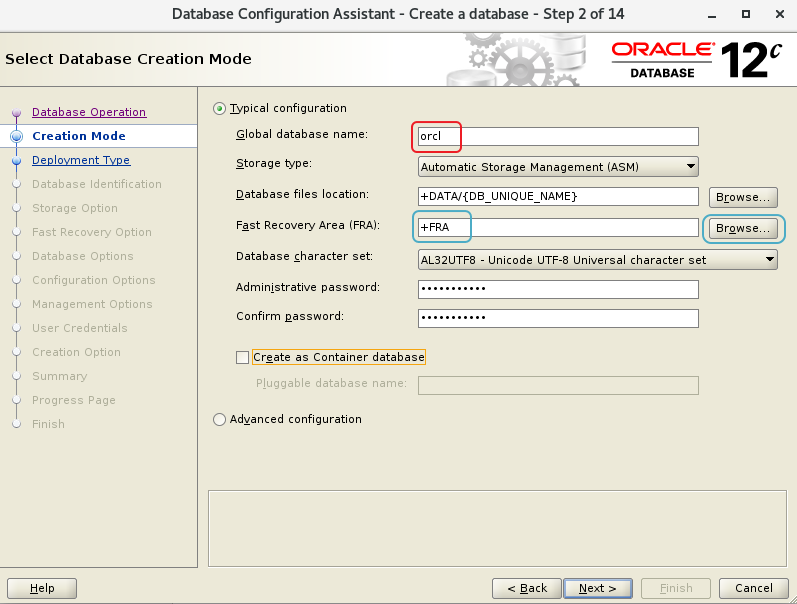The height and width of the screenshot is (604, 797).
Task: Jump to Deployment Type step
Action: coord(81,160)
